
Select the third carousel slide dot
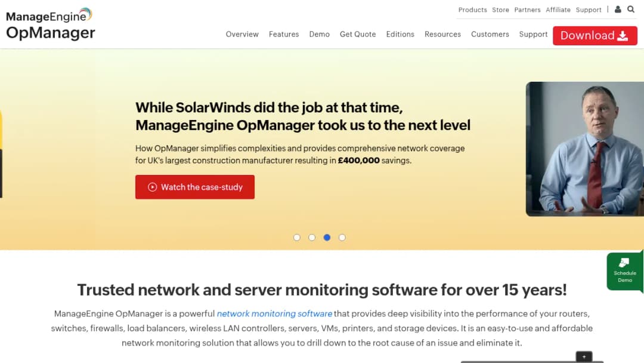327,238
